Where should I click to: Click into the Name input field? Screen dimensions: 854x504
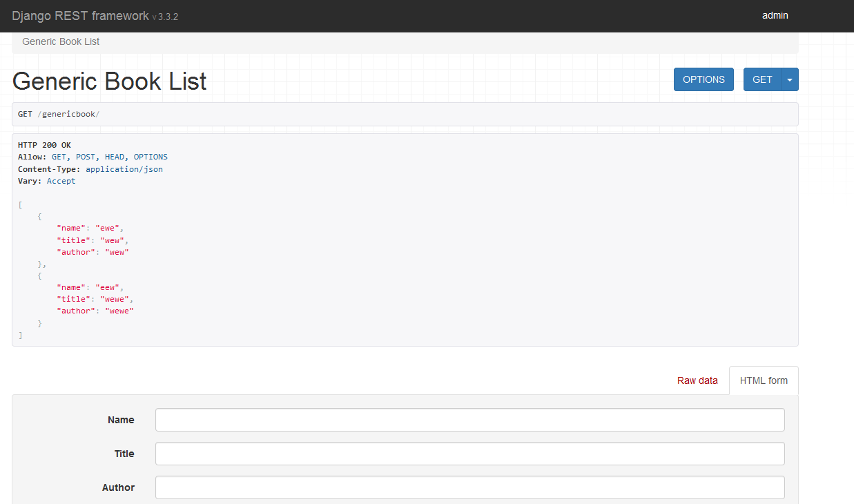469,420
